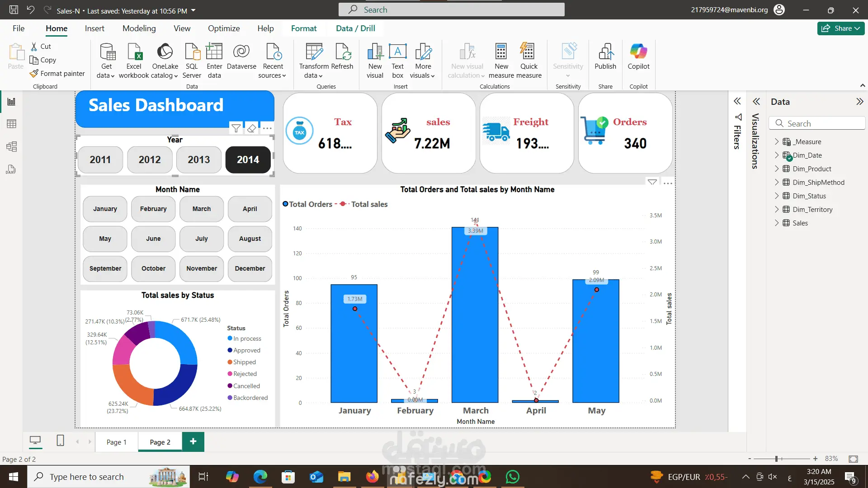
Task: Switch to Page 1 tab
Action: pyautogui.click(x=116, y=442)
